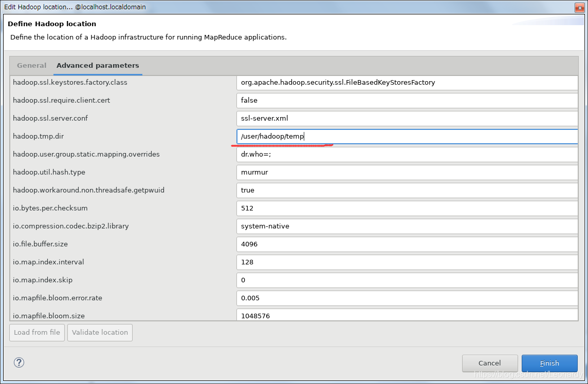Select the Advanced parameters tab
588x384 pixels.
pos(98,65)
